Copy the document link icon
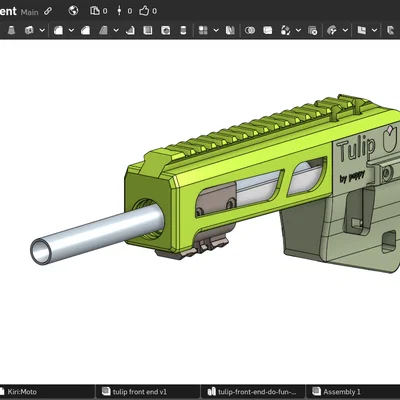The width and height of the screenshot is (400, 400). (48, 11)
